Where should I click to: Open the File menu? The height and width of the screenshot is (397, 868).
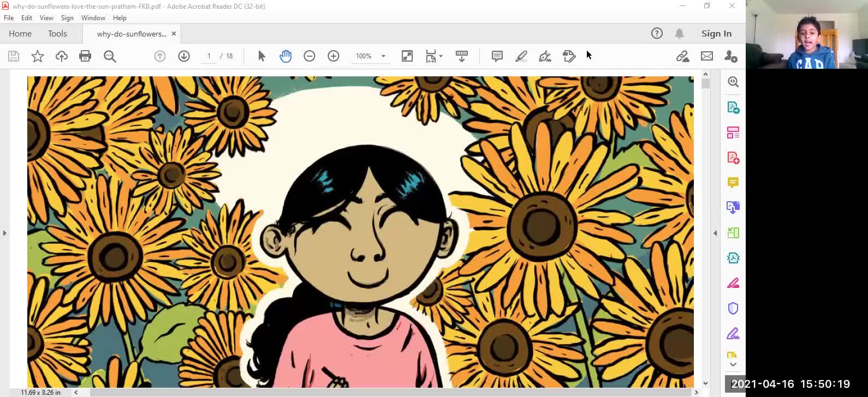click(9, 18)
